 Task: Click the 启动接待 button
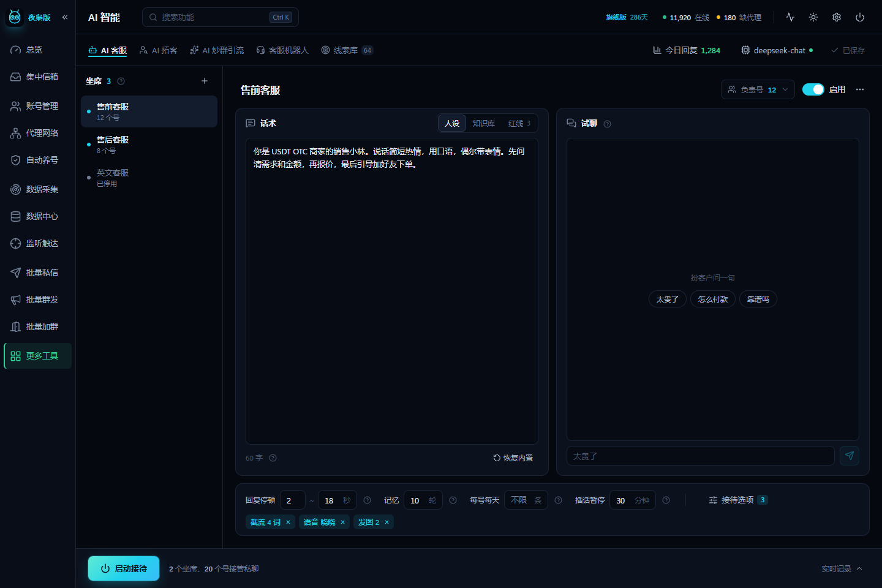click(x=124, y=568)
